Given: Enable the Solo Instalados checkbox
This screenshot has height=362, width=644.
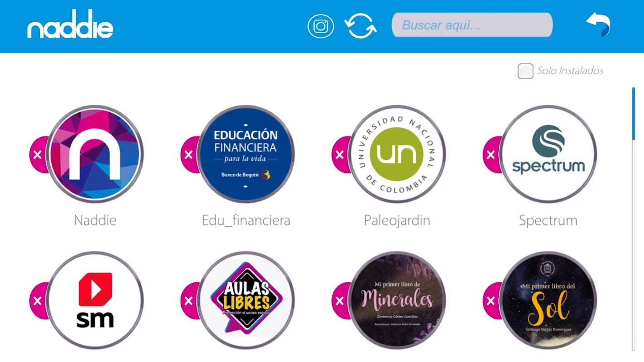Looking at the screenshot, I should coord(525,71).
